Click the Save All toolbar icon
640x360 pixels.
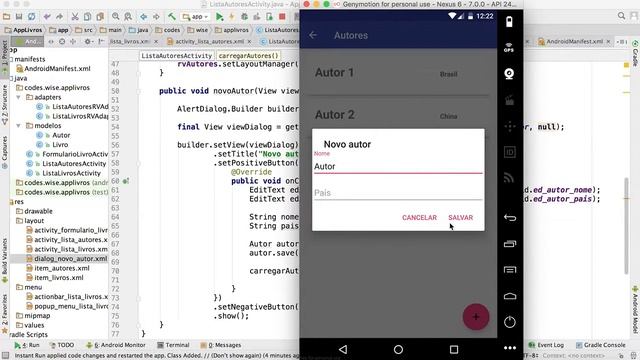tap(19, 17)
